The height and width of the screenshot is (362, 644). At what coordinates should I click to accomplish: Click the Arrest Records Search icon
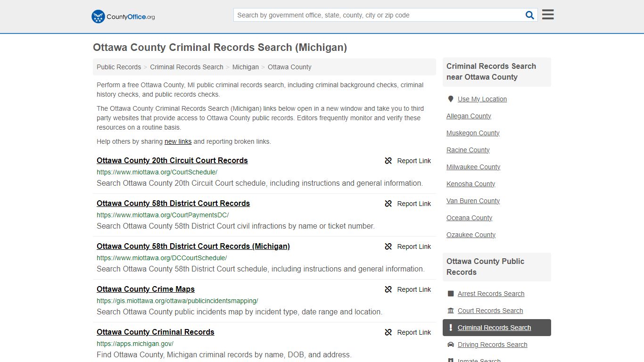pyautogui.click(x=451, y=294)
